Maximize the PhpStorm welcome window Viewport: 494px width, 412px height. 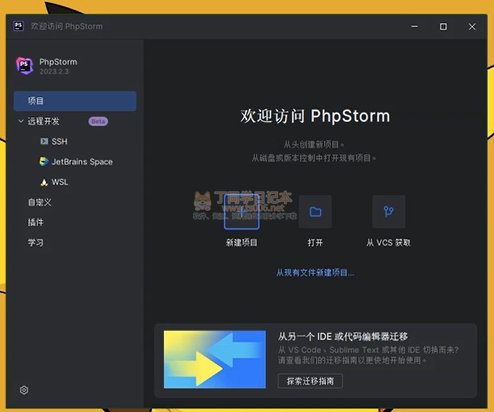443,26
